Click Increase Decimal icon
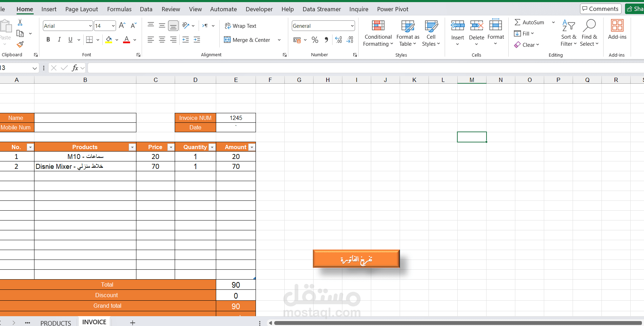 339,40
